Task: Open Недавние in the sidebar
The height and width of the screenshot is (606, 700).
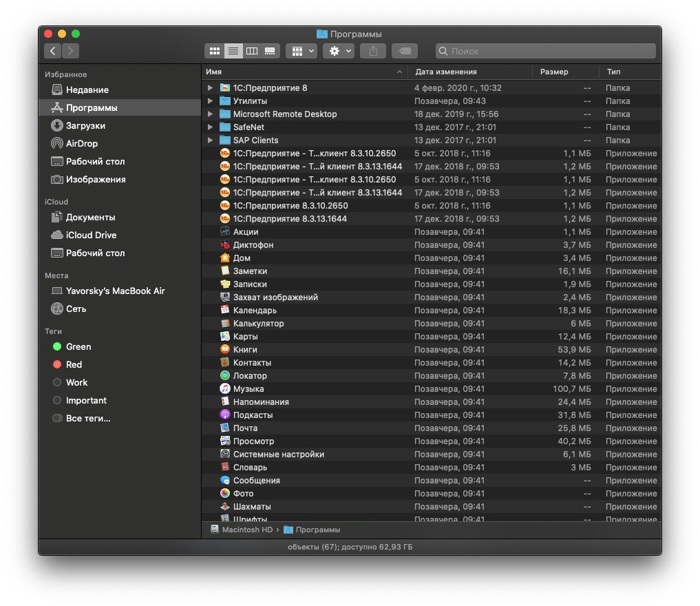Action: 119,90
